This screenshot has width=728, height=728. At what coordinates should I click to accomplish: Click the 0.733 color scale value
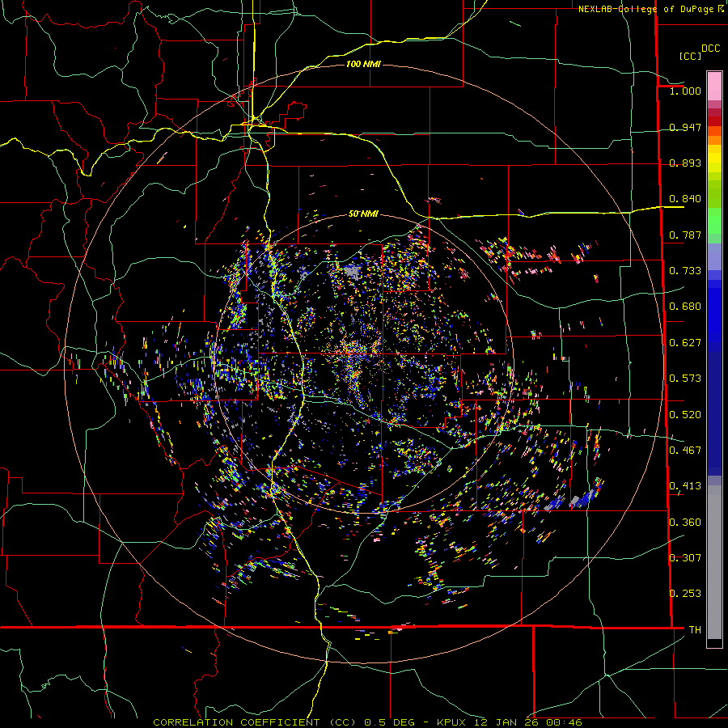pos(685,271)
